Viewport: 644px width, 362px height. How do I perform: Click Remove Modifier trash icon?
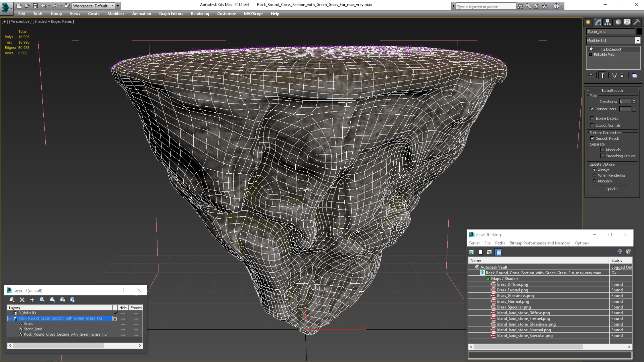(623, 75)
